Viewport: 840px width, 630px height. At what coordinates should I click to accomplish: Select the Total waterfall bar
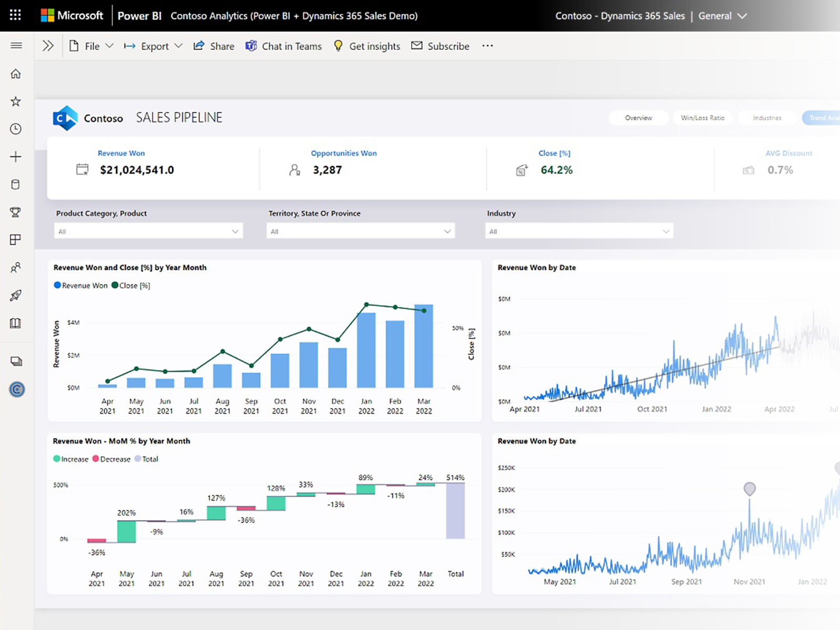point(455,511)
